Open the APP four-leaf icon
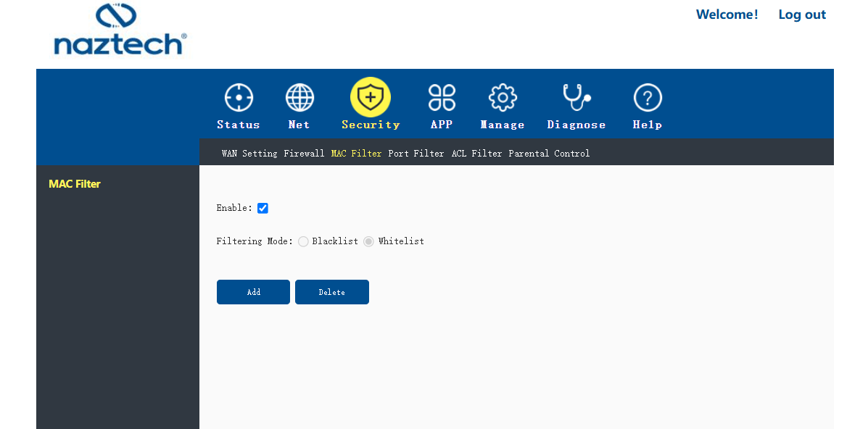The width and height of the screenshot is (868, 429). pos(442,98)
